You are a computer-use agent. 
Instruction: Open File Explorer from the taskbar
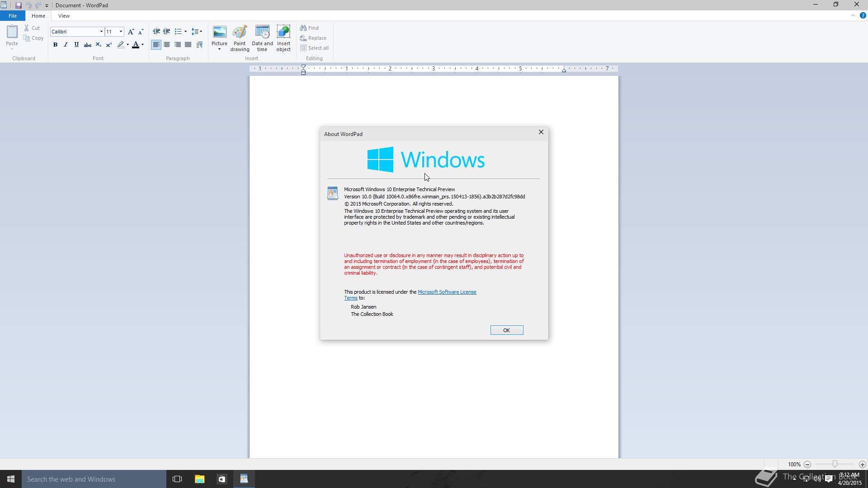[199, 479]
